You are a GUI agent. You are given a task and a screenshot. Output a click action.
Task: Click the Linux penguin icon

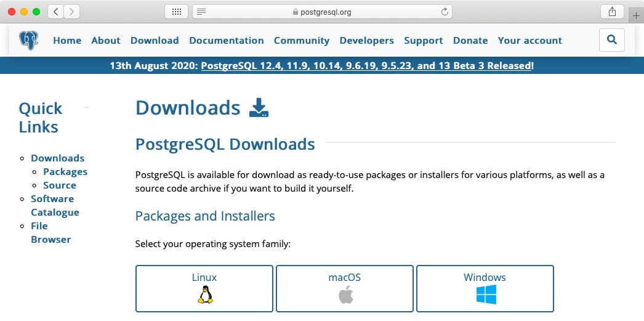pyautogui.click(x=204, y=295)
